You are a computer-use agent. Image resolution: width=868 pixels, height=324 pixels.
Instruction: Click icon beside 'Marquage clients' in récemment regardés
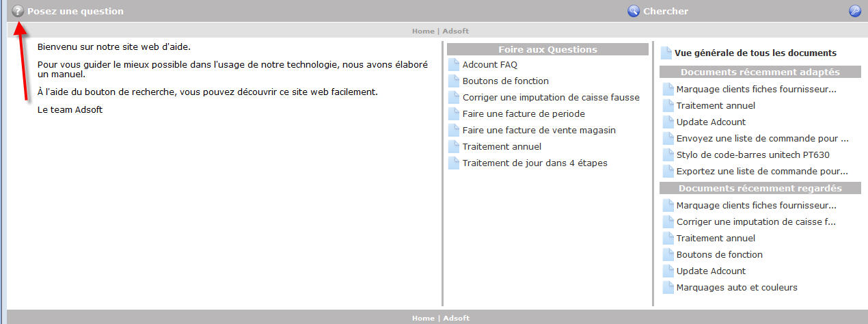tap(668, 206)
